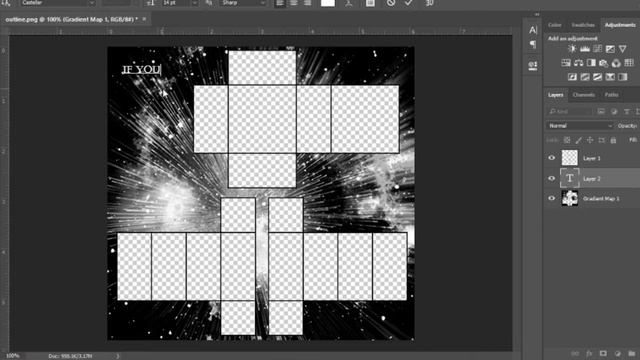Right align the text

coord(307,3)
